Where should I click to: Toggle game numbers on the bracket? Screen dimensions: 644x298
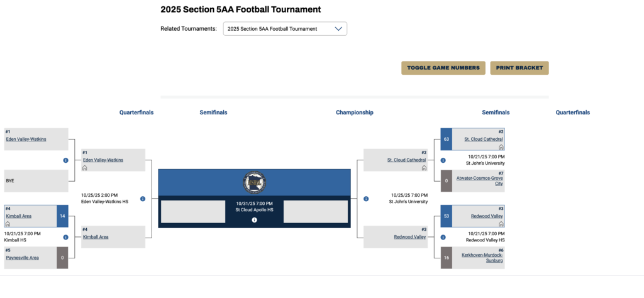tap(443, 68)
